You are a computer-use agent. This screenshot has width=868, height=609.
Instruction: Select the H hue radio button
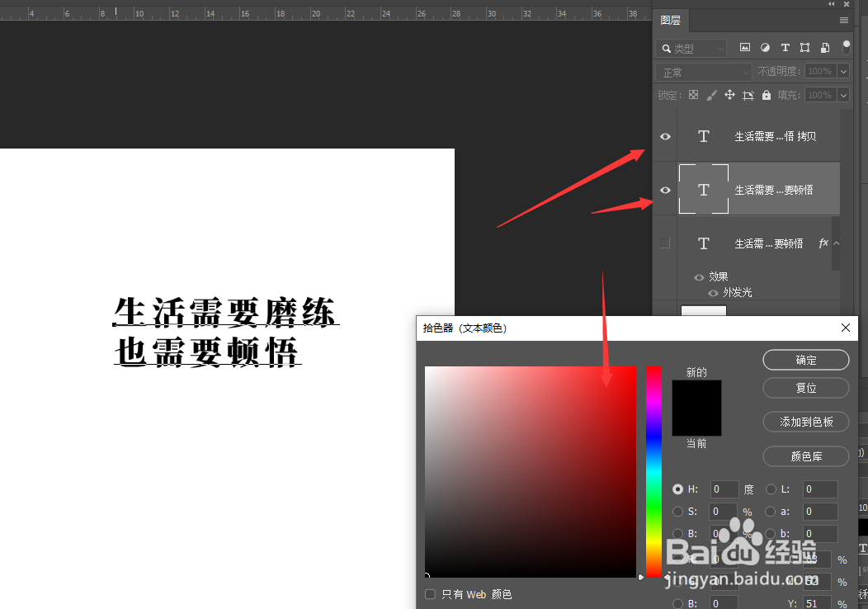(x=677, y=489)
